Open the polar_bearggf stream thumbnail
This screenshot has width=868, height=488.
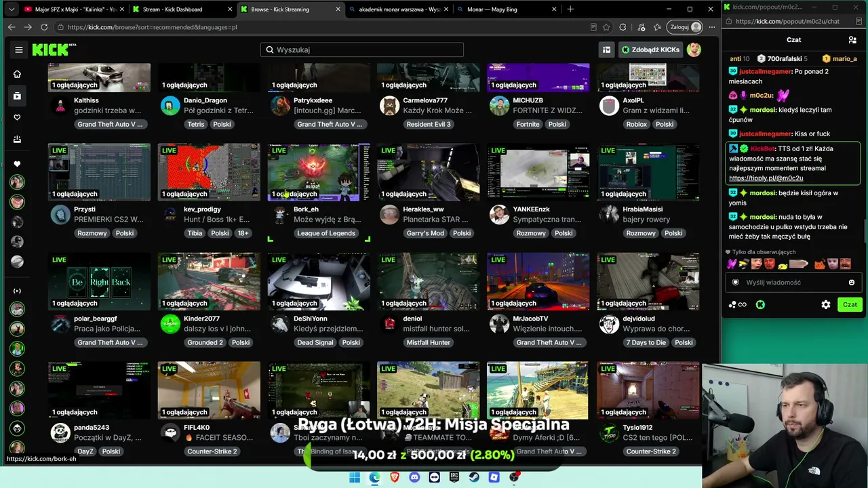pyautogui.click(x=99, y=281)
